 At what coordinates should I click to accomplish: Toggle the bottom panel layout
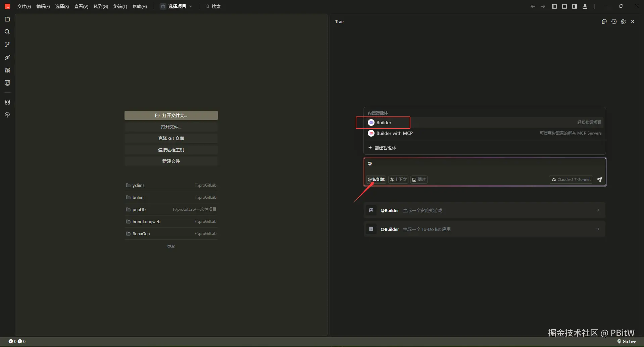click(x=564, y=6)
